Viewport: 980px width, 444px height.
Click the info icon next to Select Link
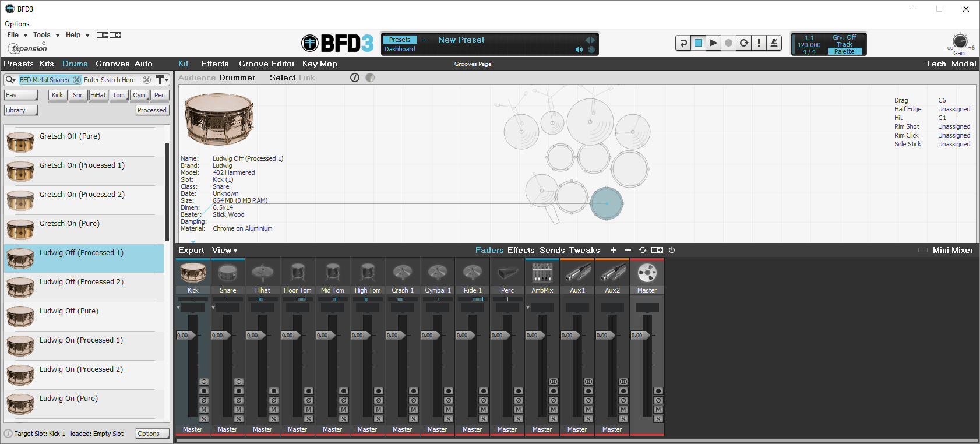point(355,77)
